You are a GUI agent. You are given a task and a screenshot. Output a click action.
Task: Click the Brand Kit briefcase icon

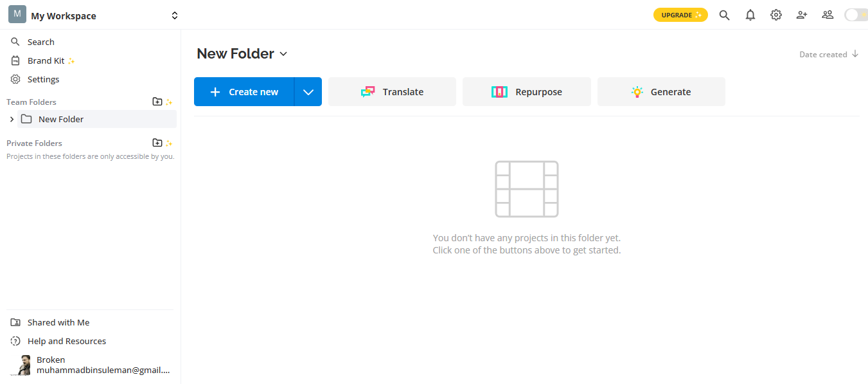coord(15,60)
